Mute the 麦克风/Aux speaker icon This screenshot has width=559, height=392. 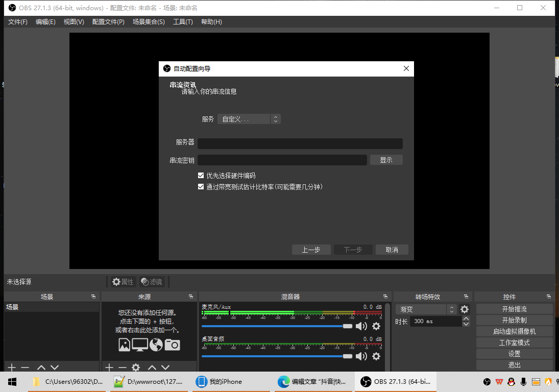click(361, 326)
